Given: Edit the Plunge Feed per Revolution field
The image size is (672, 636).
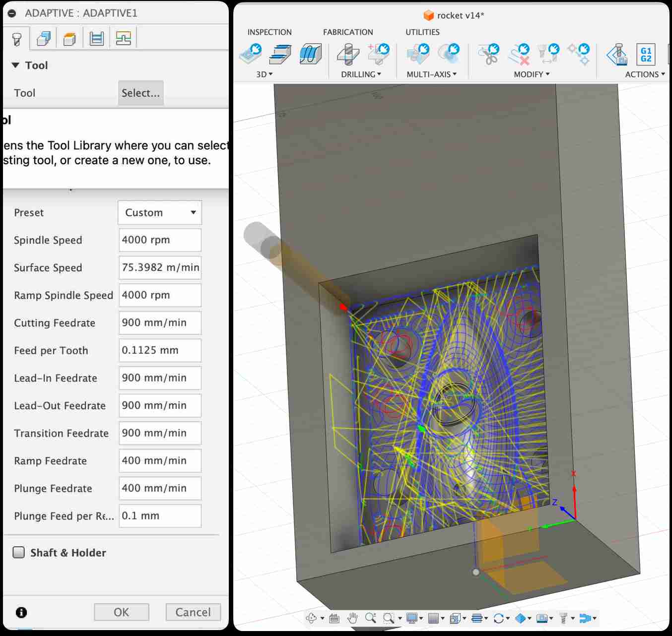Looking at the screenshot, I should [160, 516].
